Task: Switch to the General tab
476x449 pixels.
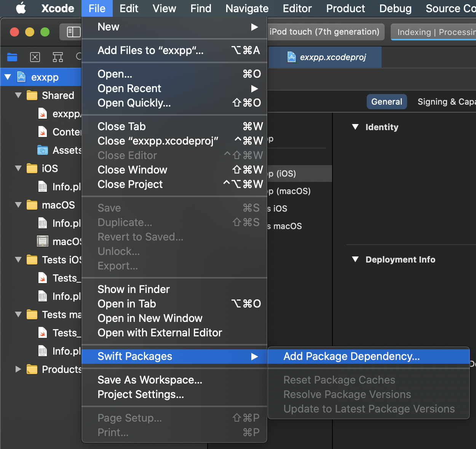Action: (387, 102)
